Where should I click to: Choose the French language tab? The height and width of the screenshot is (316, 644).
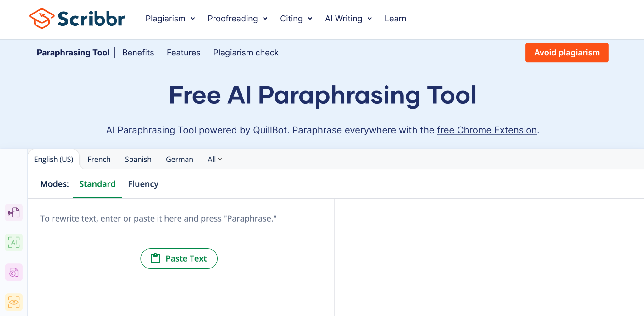click(x=99, y=159)
